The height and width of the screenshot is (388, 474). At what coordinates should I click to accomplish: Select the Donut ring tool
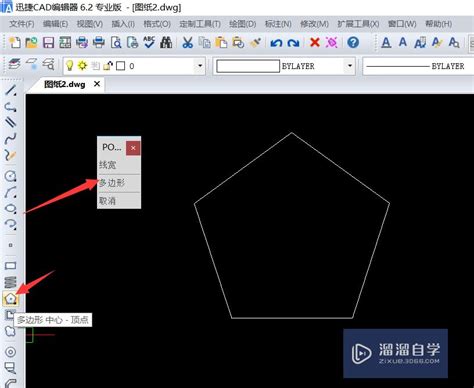[x=11, y=352]
